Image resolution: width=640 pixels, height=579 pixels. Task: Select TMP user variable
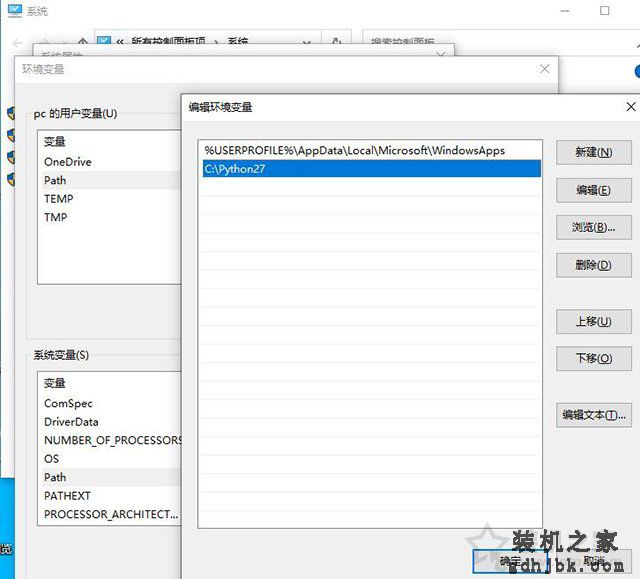110,217
